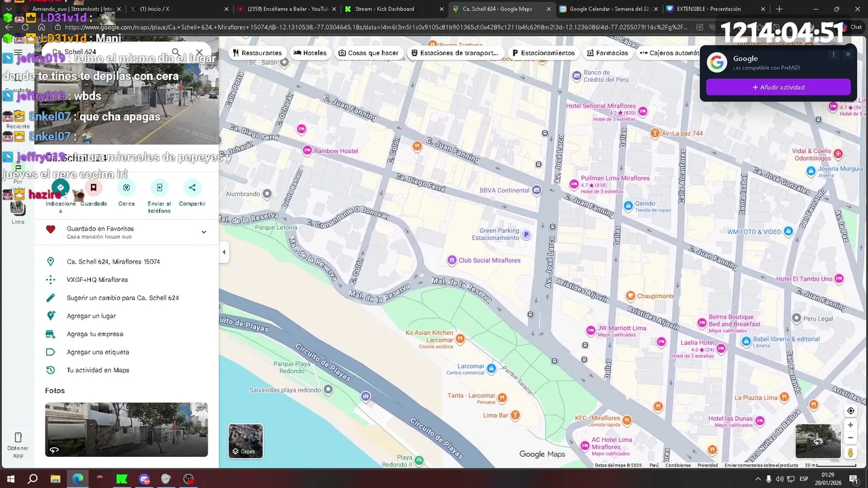Click the Pegman Street View icon

(x=850, y=452)
